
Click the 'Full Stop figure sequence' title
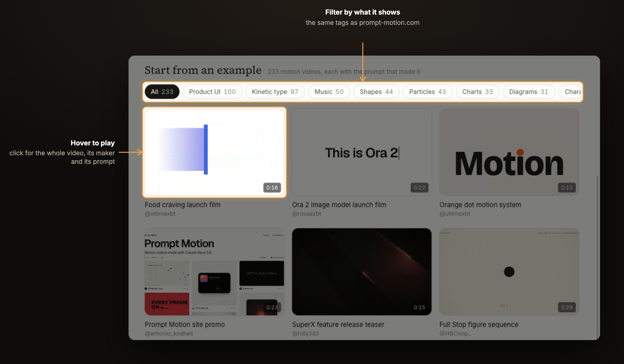click(479, 324)
